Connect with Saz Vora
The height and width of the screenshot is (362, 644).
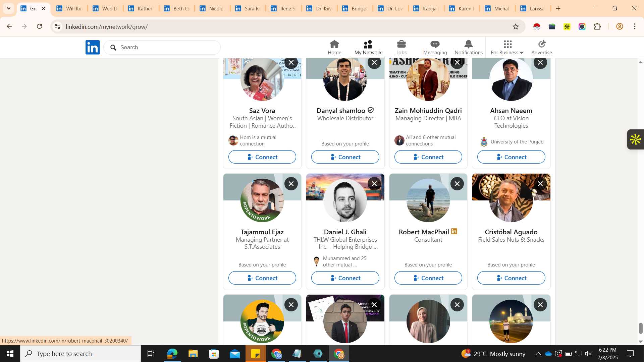coord(262,157)
